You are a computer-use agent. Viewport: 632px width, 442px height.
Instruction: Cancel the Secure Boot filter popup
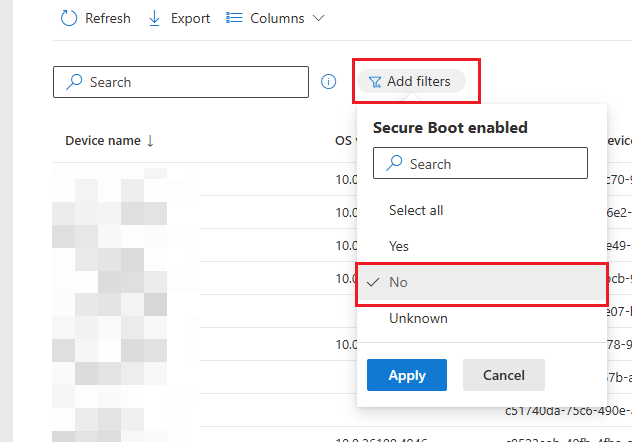pos(503,375)
